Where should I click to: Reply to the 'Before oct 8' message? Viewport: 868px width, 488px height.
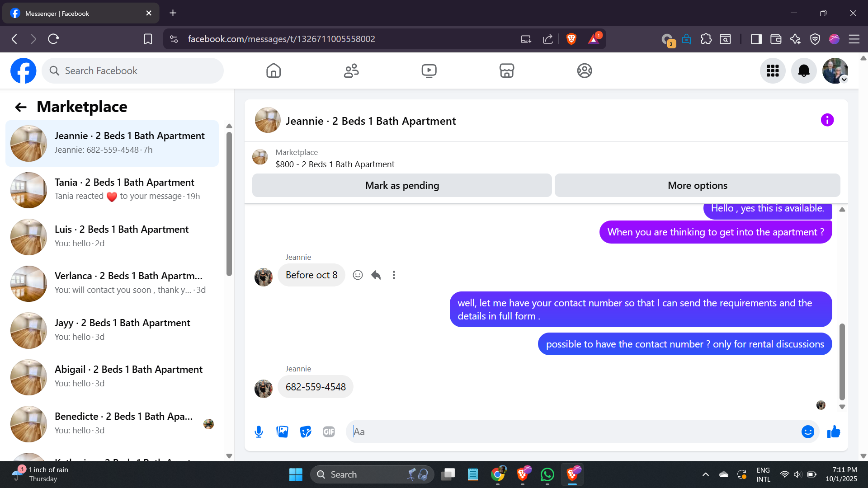coord(376,275)
